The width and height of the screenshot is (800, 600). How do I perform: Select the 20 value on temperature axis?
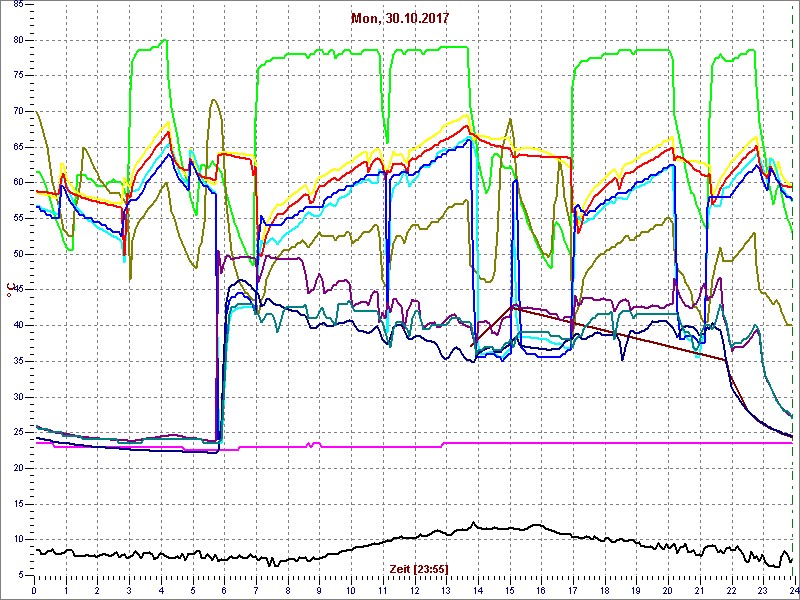tap(19, 468)
